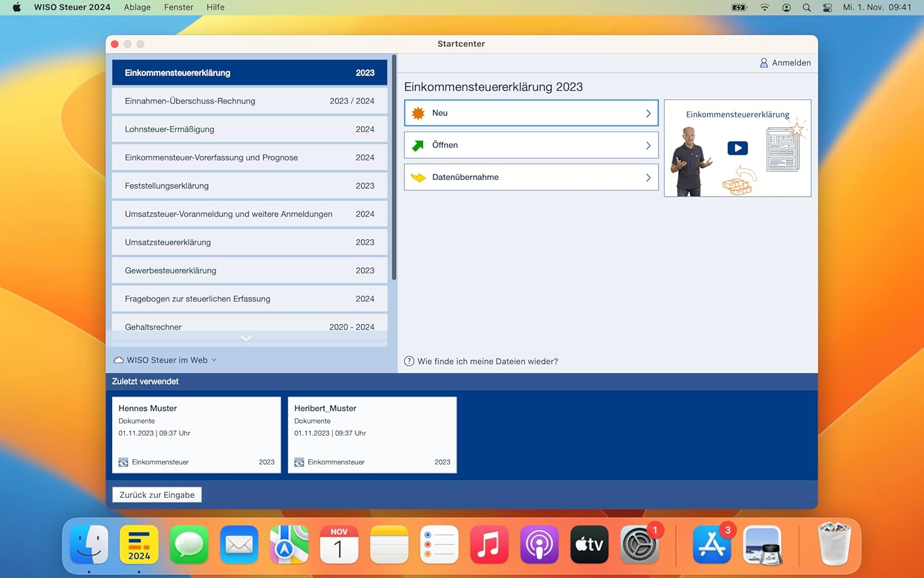924x578 pixels.
Task: Click the green arrow Öffnen icon
Action: pos(418,145)
